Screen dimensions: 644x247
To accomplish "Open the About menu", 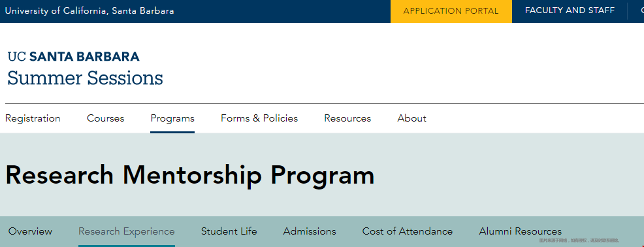I will pyautogui.click(x=412, y=118).
